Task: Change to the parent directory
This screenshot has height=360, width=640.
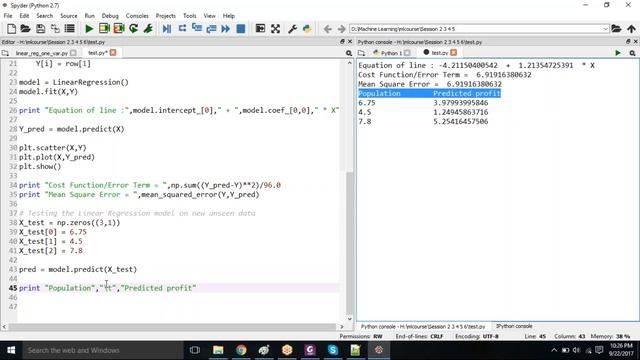Action: click(631, 29)
